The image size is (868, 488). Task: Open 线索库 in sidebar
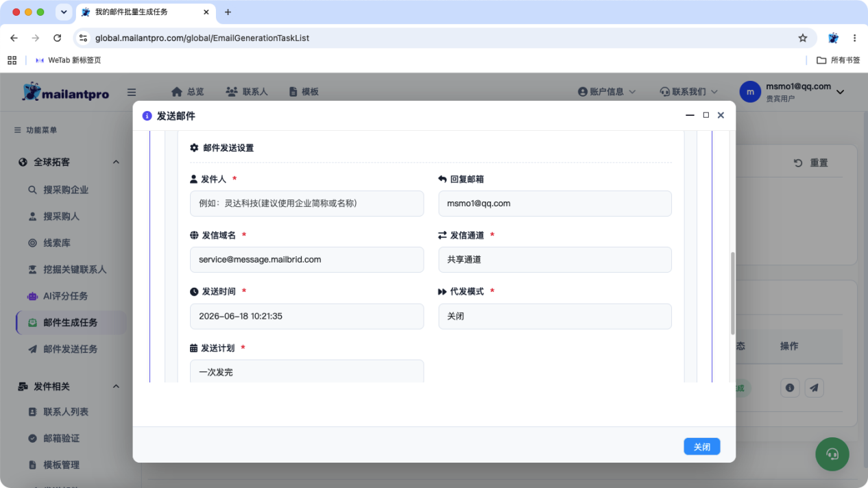tap(57, 243)
